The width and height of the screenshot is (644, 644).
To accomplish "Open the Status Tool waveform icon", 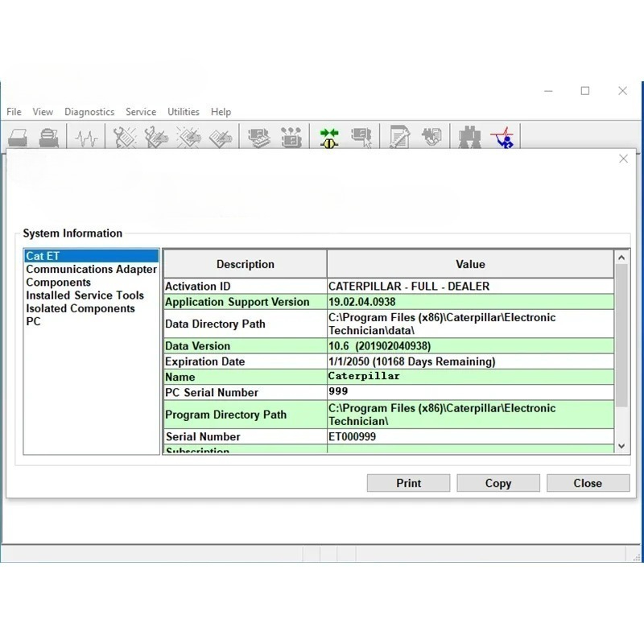I will tap(87, 138).
